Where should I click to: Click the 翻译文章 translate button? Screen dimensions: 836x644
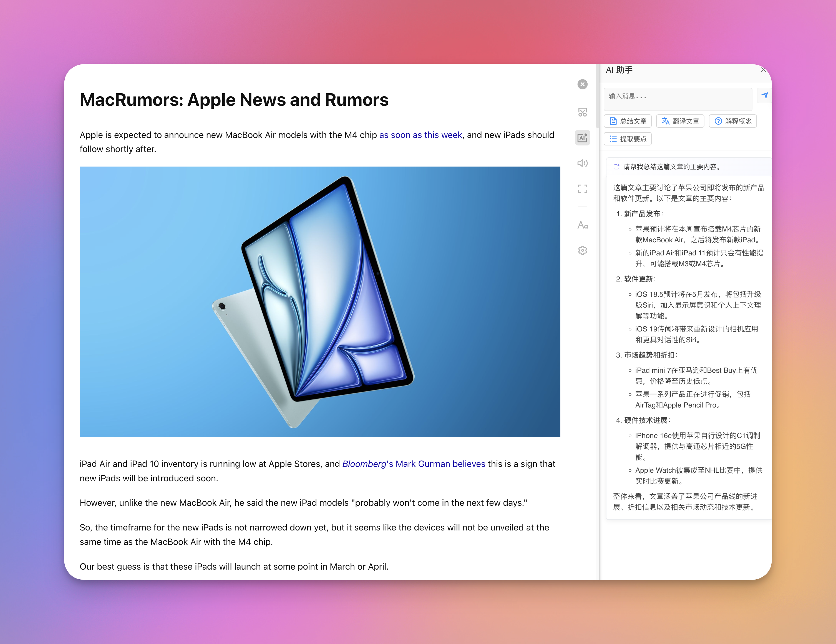680,121
